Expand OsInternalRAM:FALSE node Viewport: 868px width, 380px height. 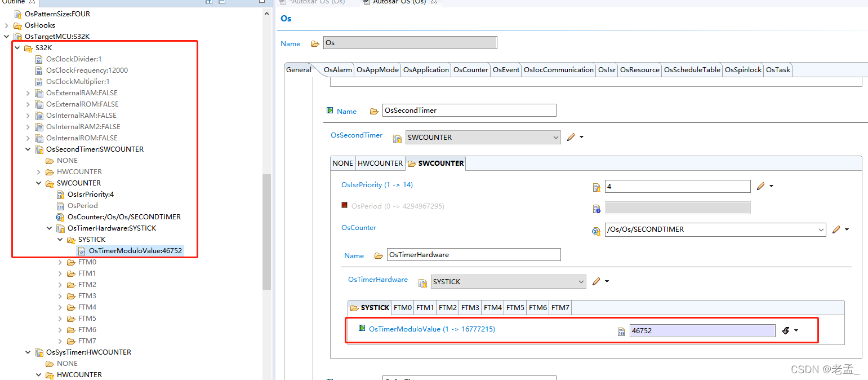28,116
